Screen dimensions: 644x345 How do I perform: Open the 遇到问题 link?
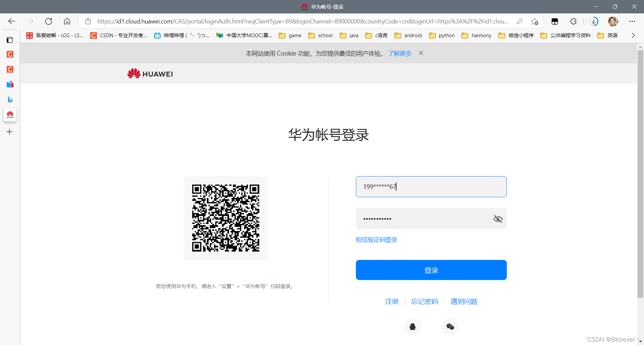click(x=464, y=302)
